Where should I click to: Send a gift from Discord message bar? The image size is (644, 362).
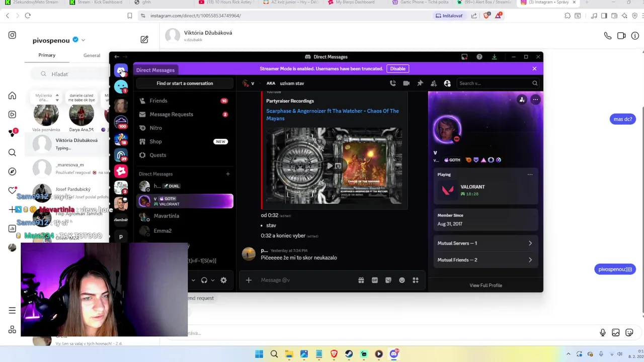pos(361,280)
